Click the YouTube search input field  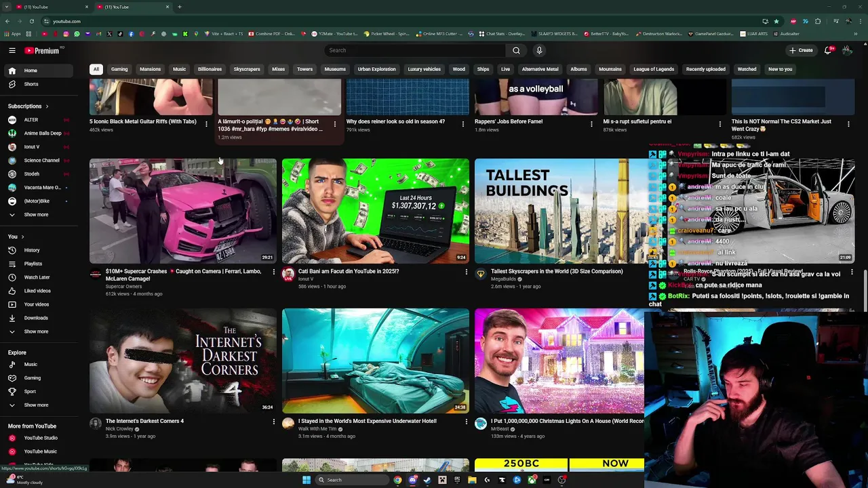[x=415, y=50]
